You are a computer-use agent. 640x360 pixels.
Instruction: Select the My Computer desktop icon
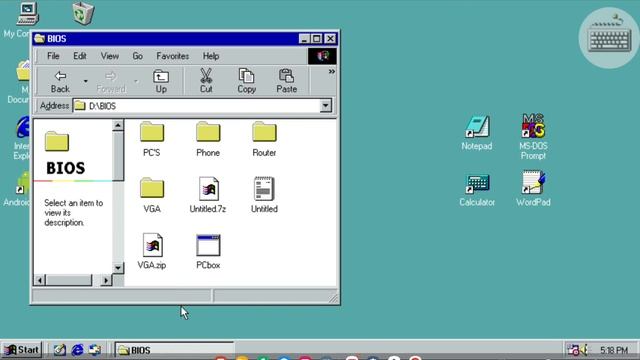[x=27, y=14]
